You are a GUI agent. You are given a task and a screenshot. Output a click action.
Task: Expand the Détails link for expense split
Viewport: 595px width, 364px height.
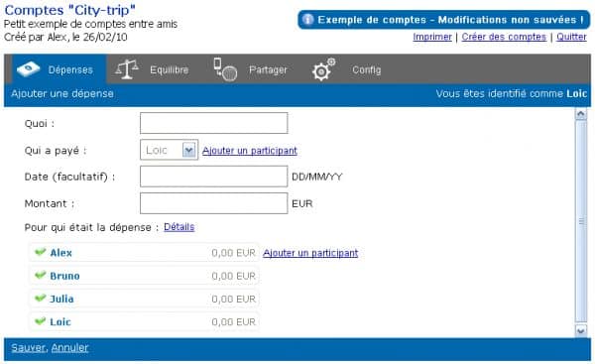(179, 227)
